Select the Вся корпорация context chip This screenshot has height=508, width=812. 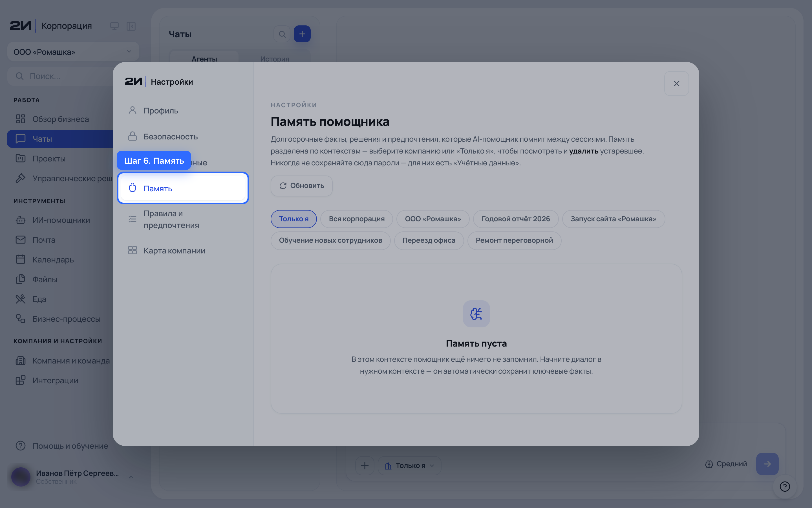pyautogui.click(x=356, y=219)
